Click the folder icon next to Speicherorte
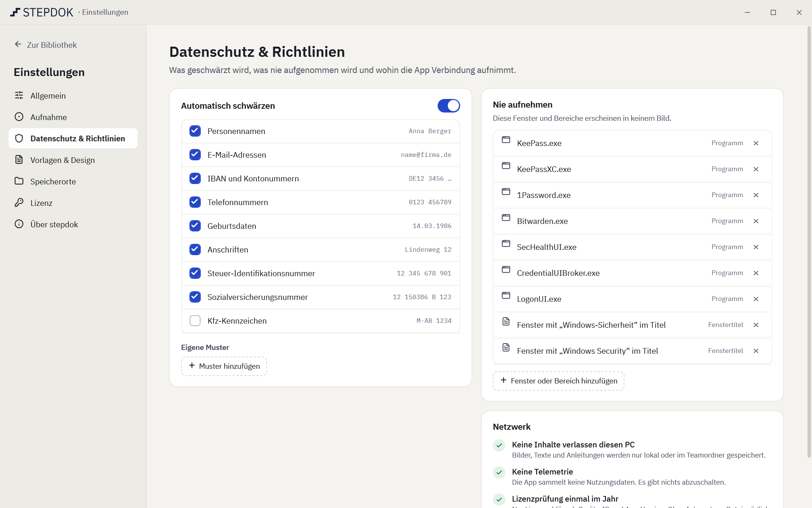Screen dimensions: 812x508 [19, 181]
